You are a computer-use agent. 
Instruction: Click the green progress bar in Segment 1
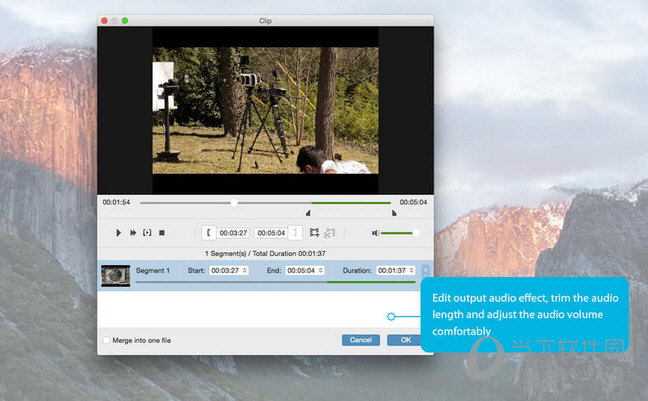[371, 282]
